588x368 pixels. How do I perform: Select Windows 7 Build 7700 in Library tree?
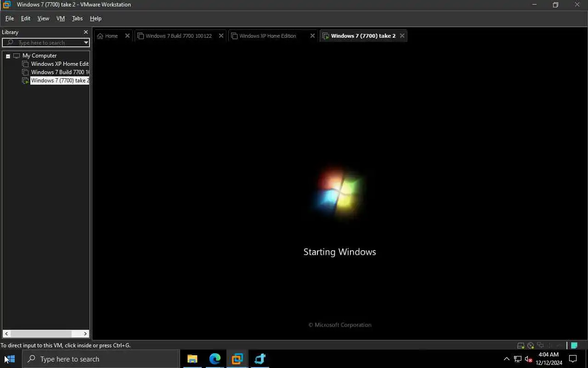tap(60, 72)
